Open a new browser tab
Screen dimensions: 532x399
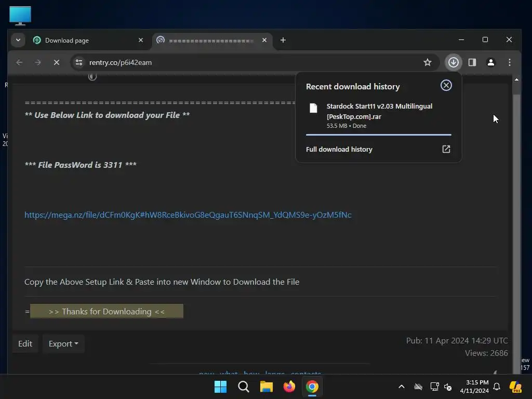pyautogui.click(x=283, y=40)
